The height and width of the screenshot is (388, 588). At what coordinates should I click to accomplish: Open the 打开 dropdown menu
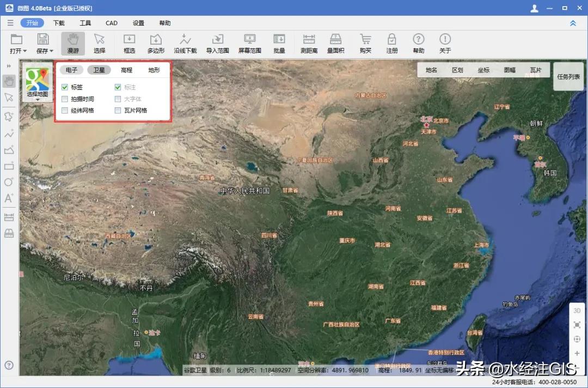(x=16, y=44)
